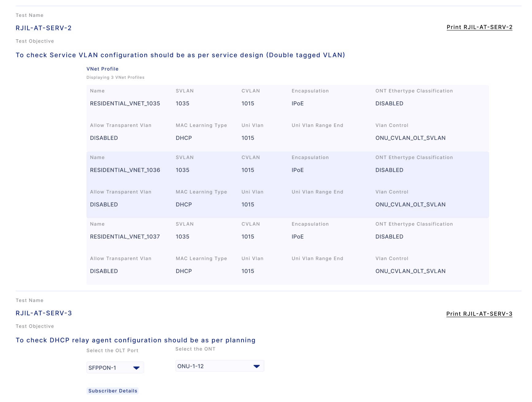Open the Subscriber Details section
Image resolution: width=532 pixels, height=402 pixels.
113,391
